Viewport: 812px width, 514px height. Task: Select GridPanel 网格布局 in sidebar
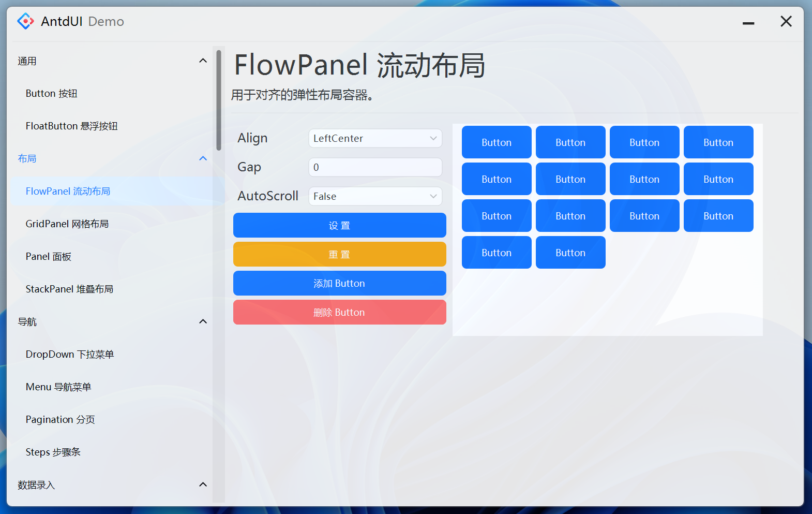67,224
